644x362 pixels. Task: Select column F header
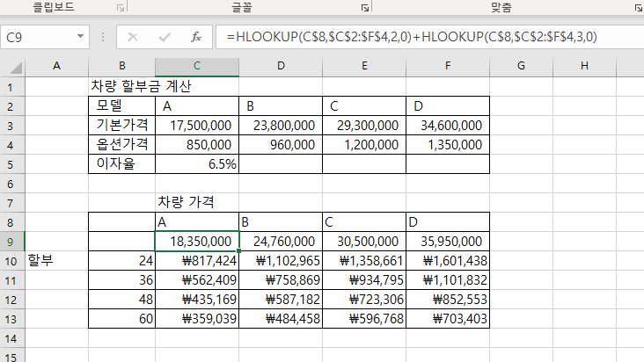[x=448, y=66]
